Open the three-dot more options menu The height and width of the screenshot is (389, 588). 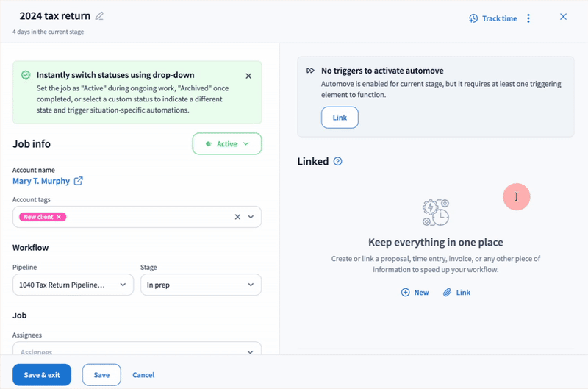(x=528, y=18)
